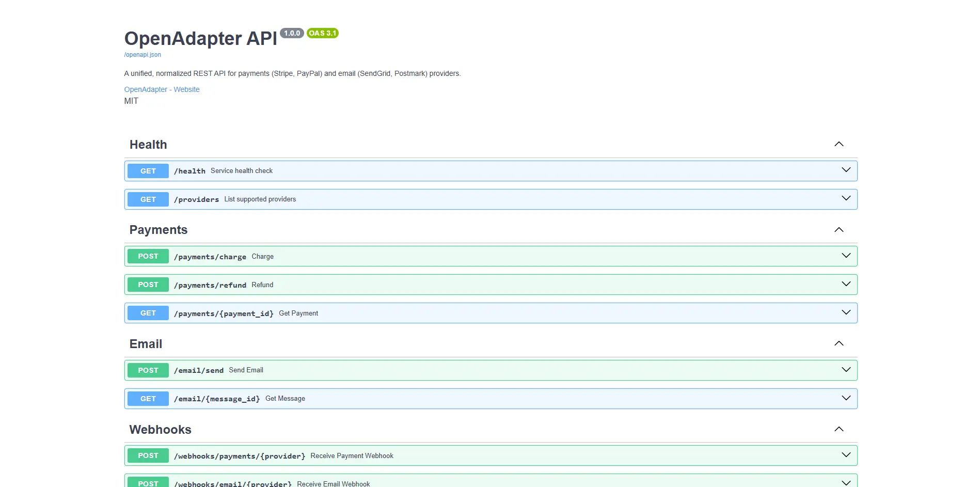Click the Webhooks section heading
Viewport: 980px width, 487px height.
161,430
